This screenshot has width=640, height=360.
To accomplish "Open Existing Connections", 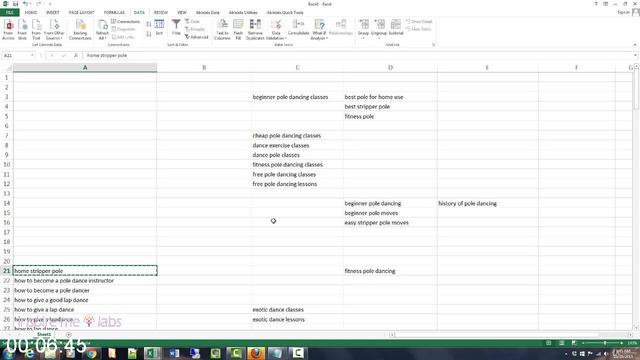I will (80, 30).
